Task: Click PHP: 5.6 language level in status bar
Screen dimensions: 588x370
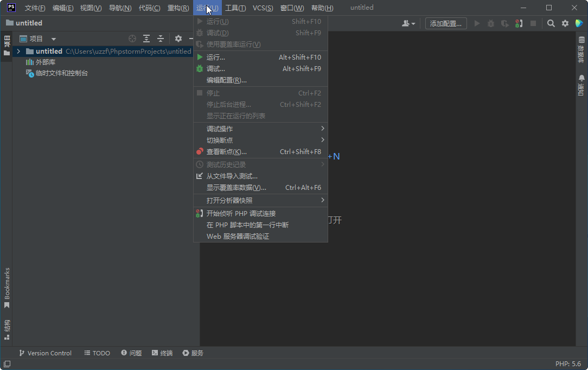Action: 568,364
